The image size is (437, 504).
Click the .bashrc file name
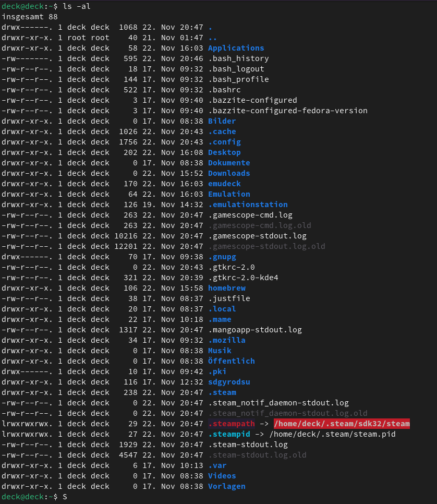point(224,90)
